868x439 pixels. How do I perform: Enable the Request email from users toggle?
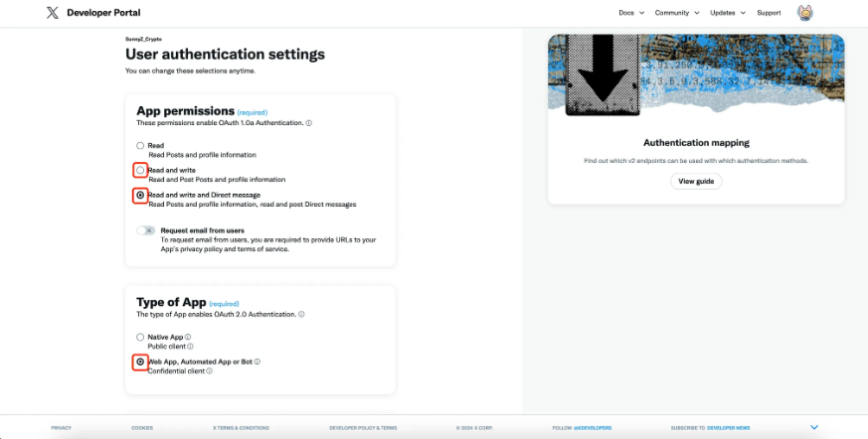coord(146,230)
